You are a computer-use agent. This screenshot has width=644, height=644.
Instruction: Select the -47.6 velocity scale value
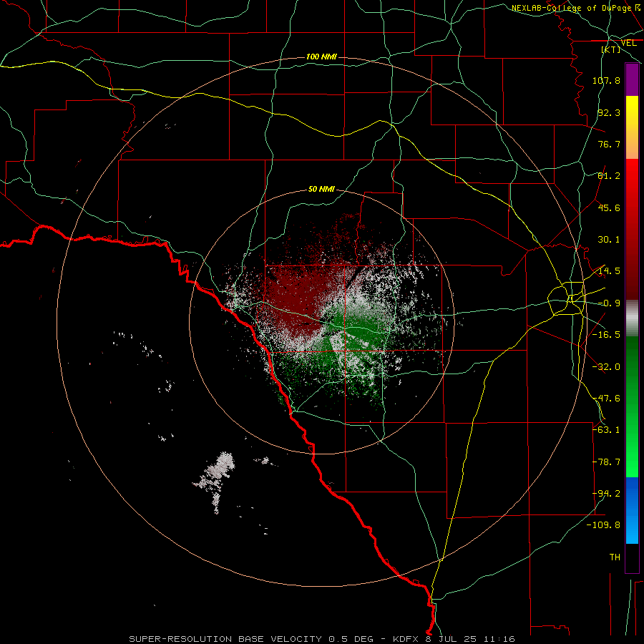[606, 399]
